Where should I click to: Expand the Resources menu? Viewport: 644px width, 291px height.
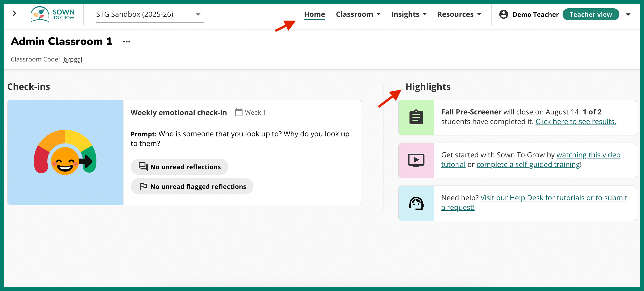(x=459, y=14)
